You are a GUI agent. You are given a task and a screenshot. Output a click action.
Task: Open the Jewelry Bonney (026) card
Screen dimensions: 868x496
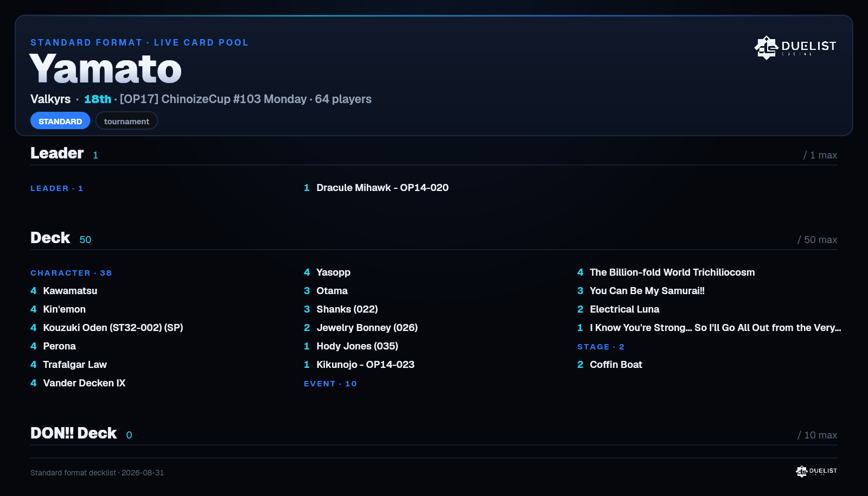point(361,328)
